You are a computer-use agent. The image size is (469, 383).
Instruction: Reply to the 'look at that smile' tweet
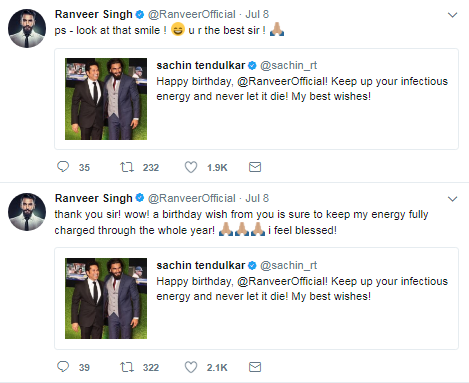(x=63, y=167)
